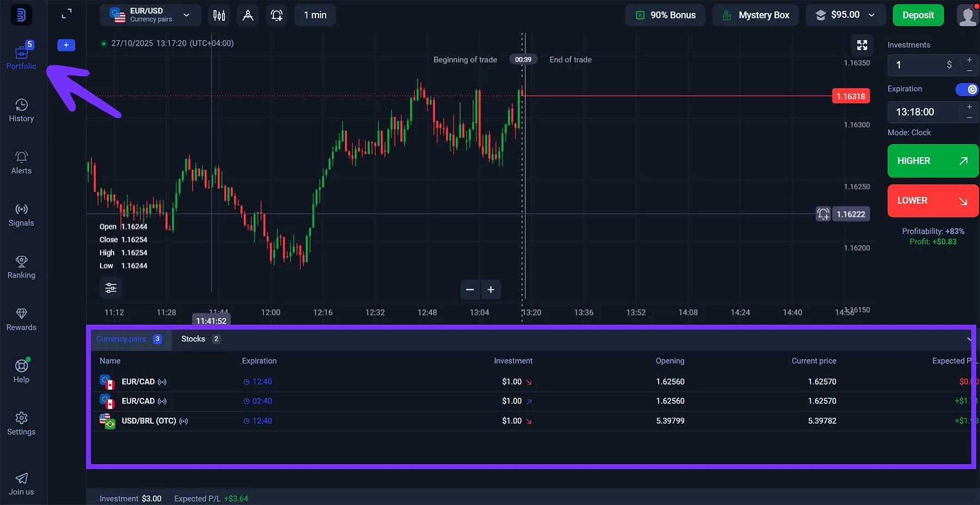Image resolution: width=980 pixels, height=505 pixels.
Task: Select the Drawing tools compass icon
Action: click(248, 15)
